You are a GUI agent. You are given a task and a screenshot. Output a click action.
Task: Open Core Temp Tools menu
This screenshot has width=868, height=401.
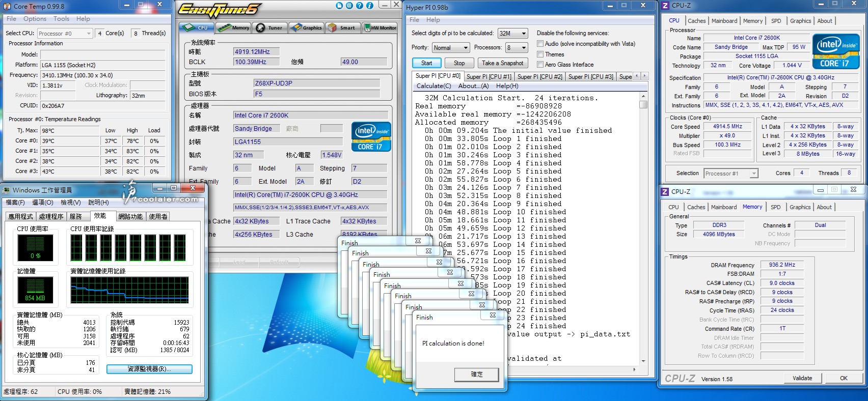61,19
